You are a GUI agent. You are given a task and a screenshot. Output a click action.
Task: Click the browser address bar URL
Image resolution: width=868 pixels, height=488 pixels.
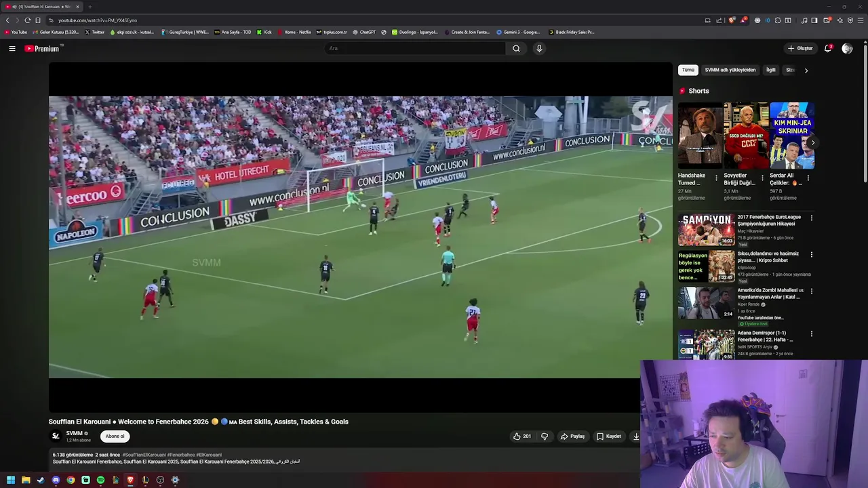click(x=98, y=20)
